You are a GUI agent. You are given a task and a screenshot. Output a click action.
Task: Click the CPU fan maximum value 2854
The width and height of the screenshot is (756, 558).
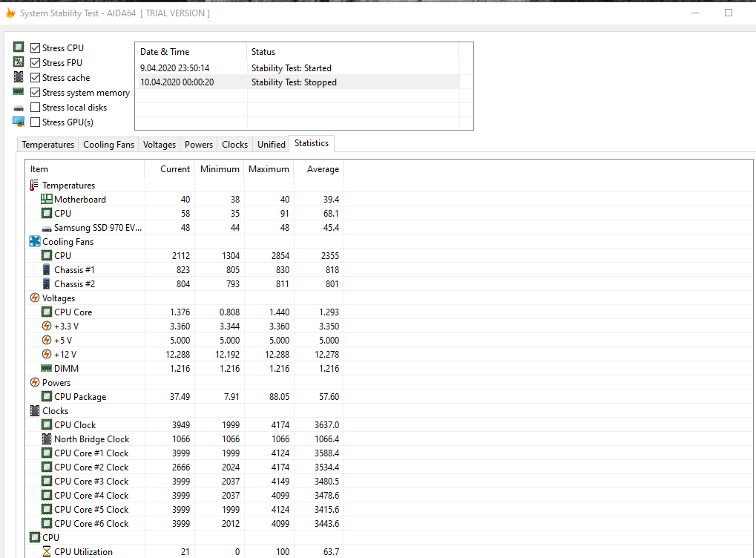coord(280,255)
